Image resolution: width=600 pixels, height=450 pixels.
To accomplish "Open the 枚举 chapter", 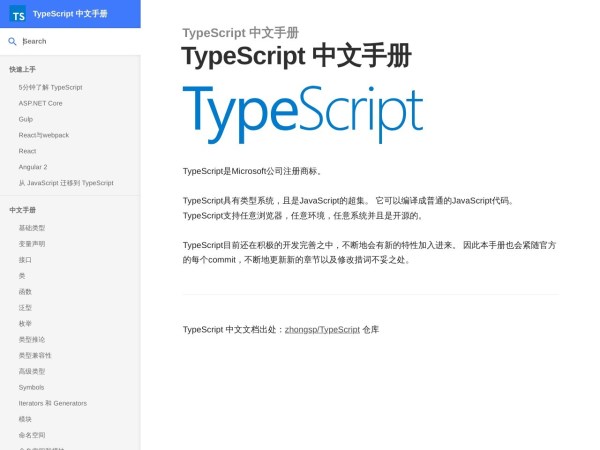I will [x=25, y=324].
